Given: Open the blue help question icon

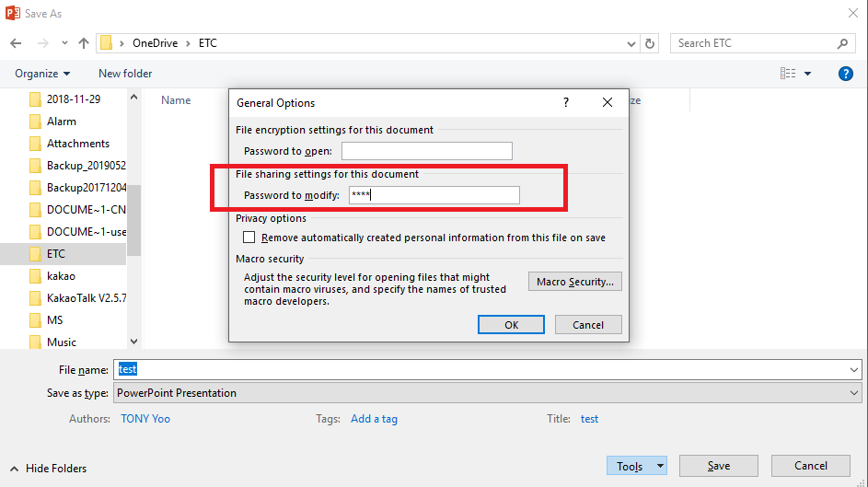Looking at the screenshot, I should click(x=845, y=74).
